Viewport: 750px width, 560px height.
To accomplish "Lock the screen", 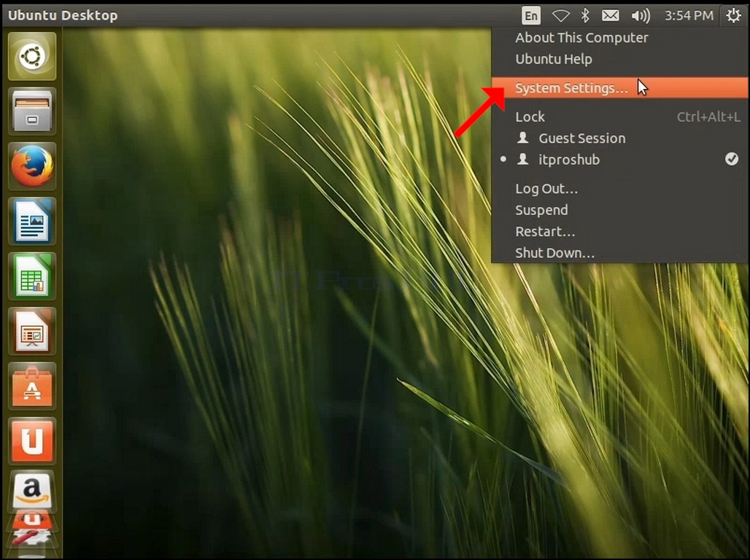I will click(x=620, y=117).
